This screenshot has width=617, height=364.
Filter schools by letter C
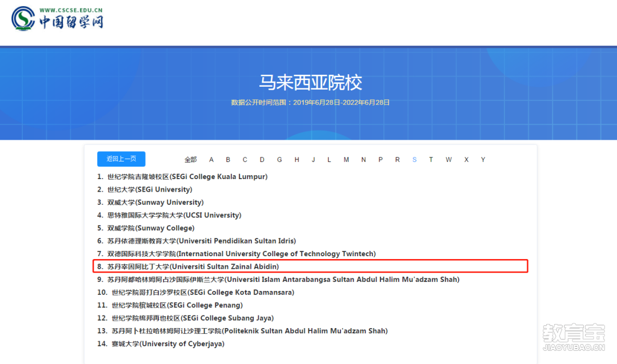click(245, 160)
